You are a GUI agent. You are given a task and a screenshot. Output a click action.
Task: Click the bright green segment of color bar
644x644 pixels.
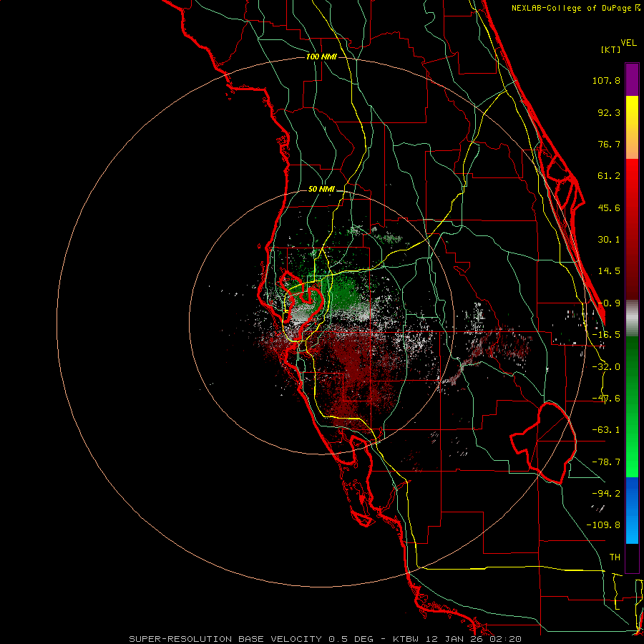click(632, 406)
